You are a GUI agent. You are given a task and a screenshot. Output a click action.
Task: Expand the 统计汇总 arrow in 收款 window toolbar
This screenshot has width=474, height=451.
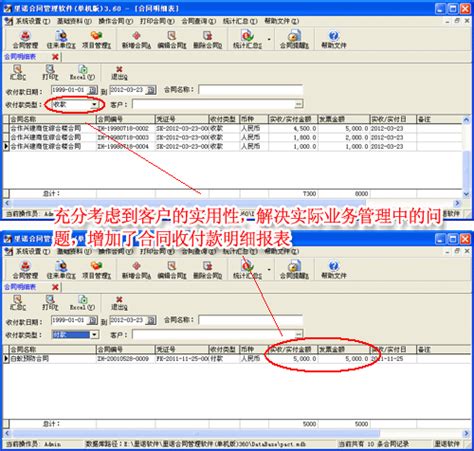(269, 39)
